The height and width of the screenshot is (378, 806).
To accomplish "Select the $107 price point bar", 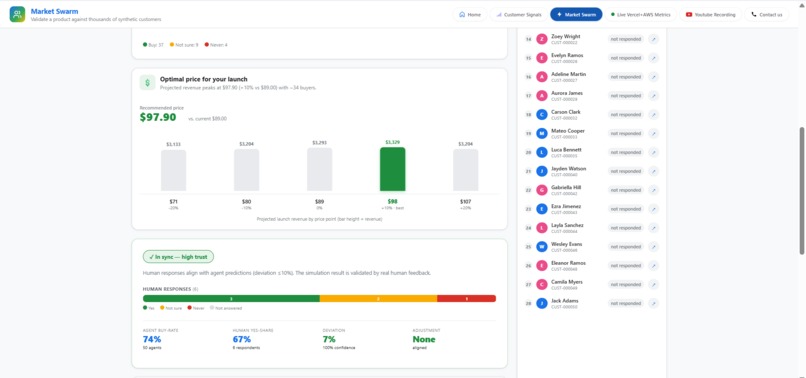I will pos(466,170).
